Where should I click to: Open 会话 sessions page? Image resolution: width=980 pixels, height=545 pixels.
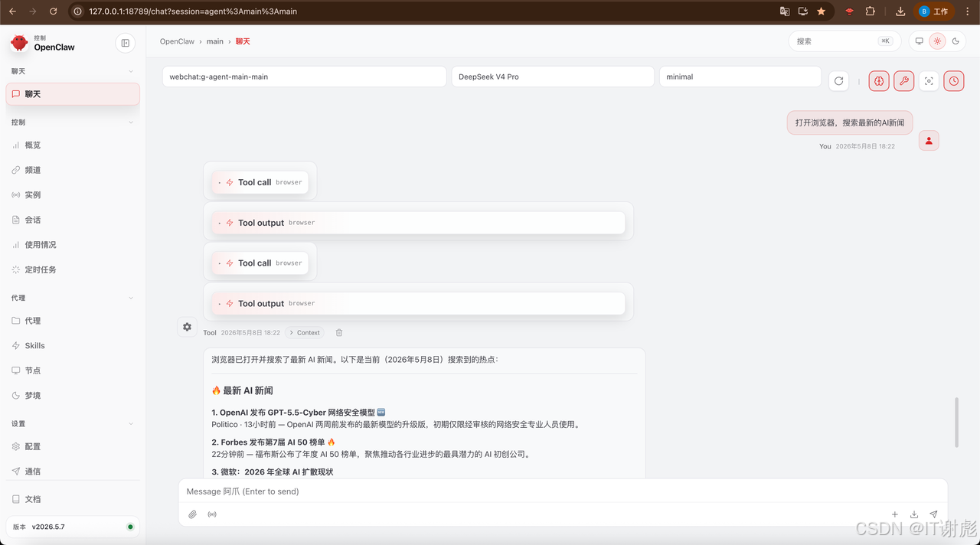click(73, 220)
